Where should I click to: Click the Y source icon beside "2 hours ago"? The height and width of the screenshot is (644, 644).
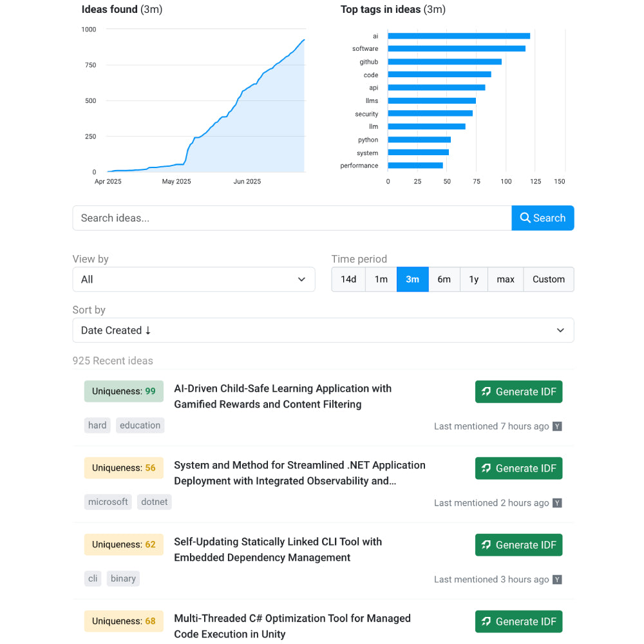pos(557,503)
